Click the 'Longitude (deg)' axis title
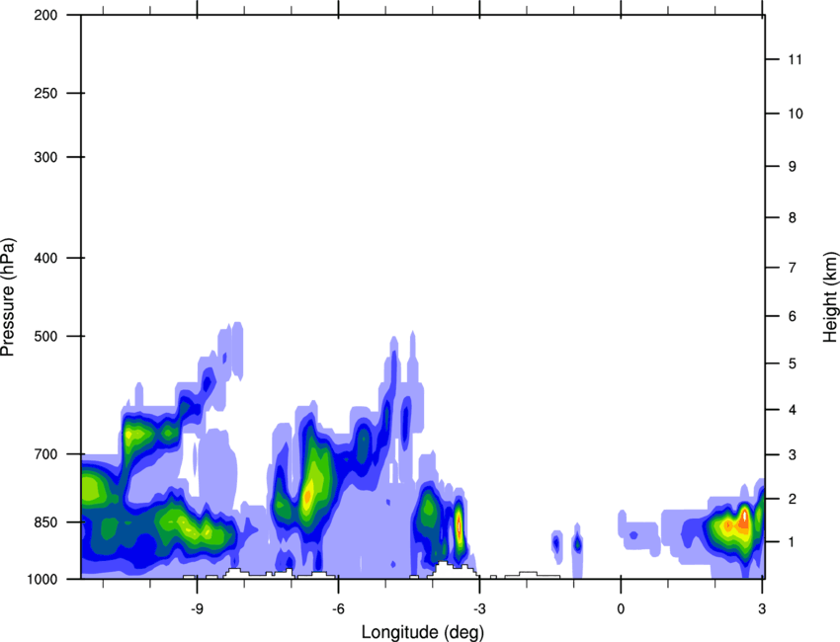The width and height of the screenshot is (840, 642). tap(423, 632)
